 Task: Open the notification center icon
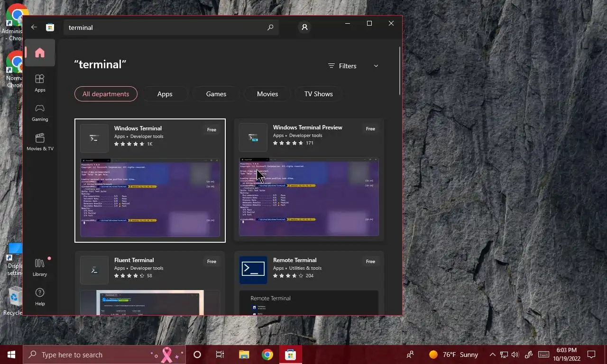coord(591,355)
